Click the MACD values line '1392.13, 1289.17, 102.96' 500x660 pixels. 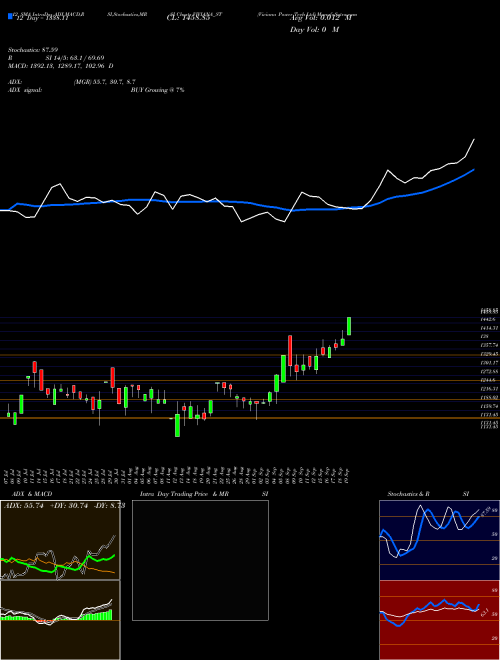click(x=69, y=66)
